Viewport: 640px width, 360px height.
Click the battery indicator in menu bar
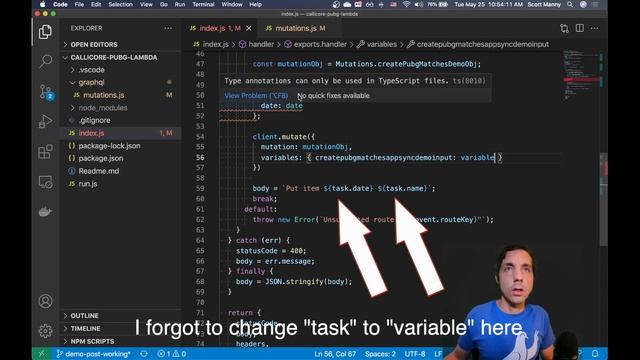pos(438,4)
